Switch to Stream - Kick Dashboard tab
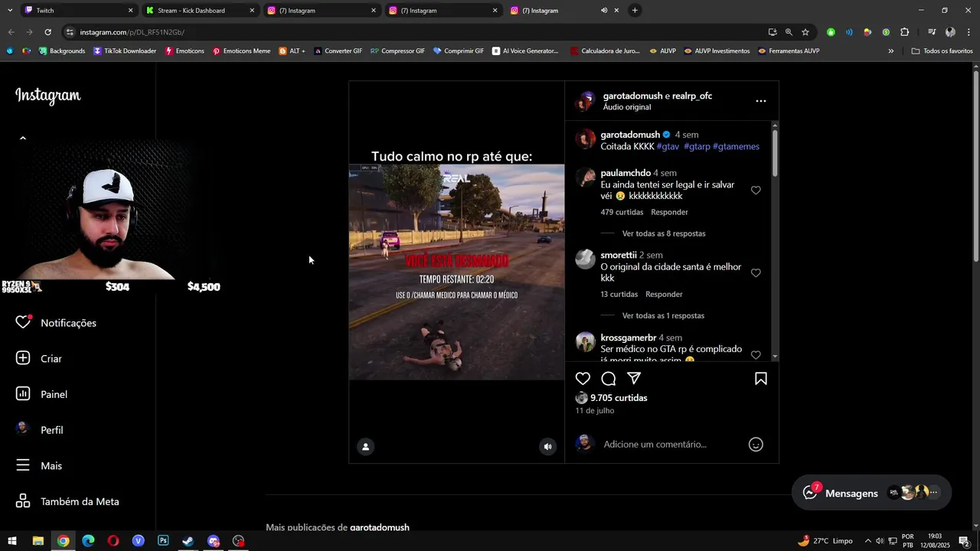The image size is (980, 551). click(x=199, y=11)
